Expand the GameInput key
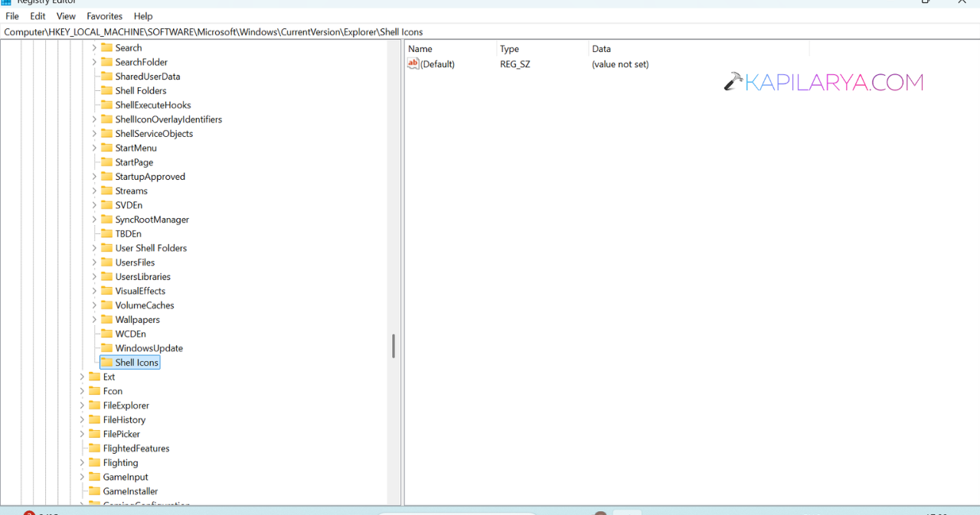 click(82, 477)
